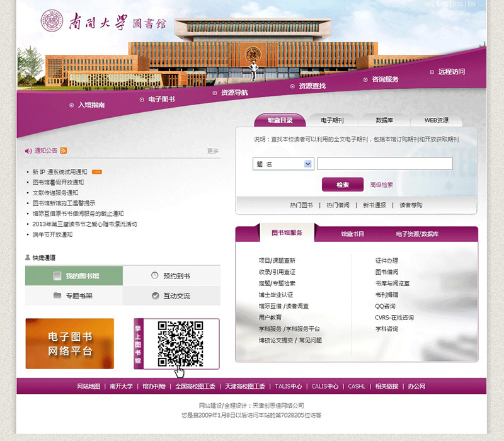Image resolution: width=504 pixels, height=441 pixels.
Task: Switch to the 馆藏书目 services tab
Action: click(353, 234)
